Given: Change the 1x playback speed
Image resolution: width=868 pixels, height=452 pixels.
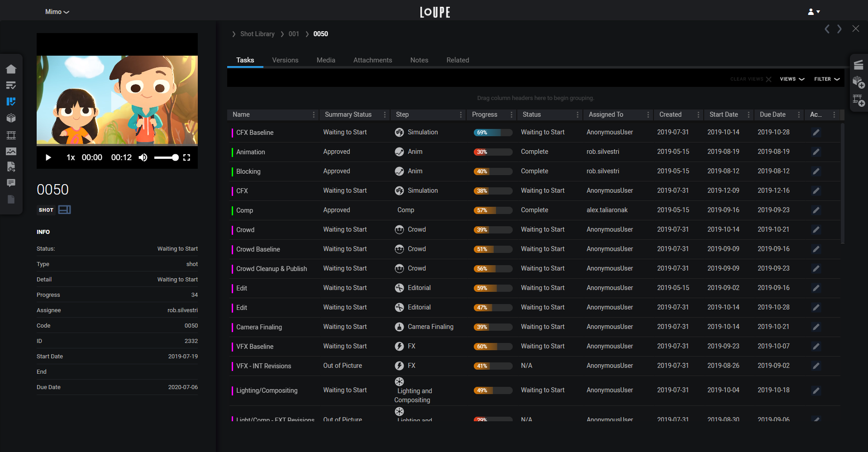Looking at the screenshot, I should 71,157.
